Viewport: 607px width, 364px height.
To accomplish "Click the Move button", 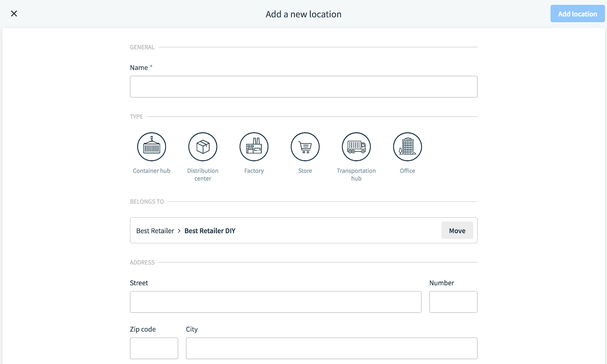I will click(457, 230).
